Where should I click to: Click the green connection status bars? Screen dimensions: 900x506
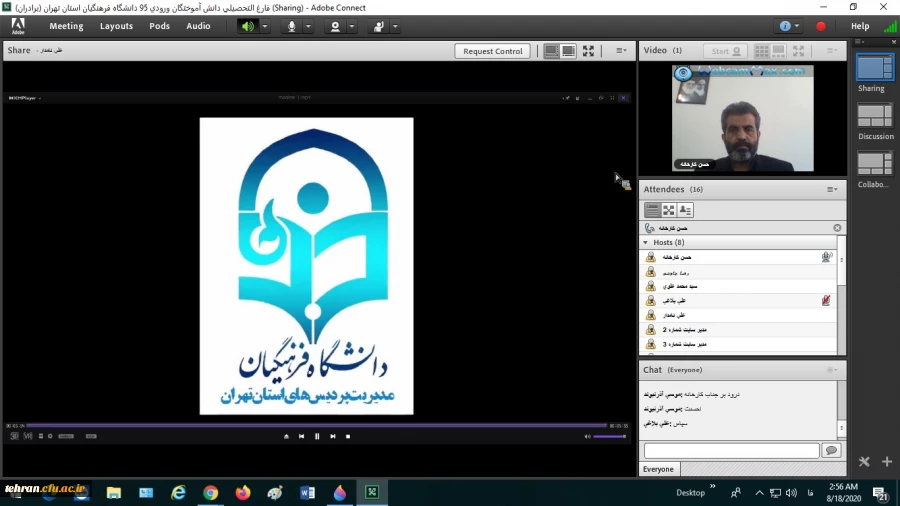pos(890,26)
